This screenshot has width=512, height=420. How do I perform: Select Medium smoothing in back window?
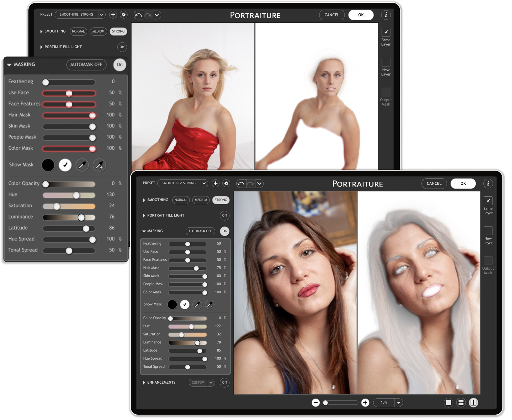pyautogui.click(x=98, y=31)
